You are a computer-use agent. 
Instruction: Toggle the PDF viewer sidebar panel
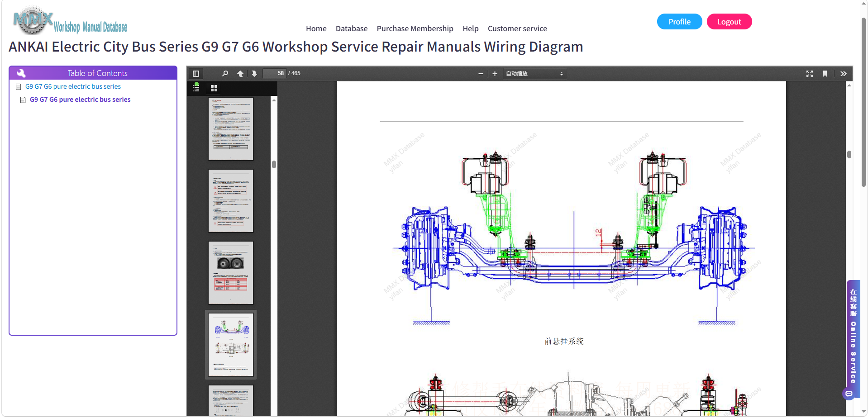pos(196,73)
